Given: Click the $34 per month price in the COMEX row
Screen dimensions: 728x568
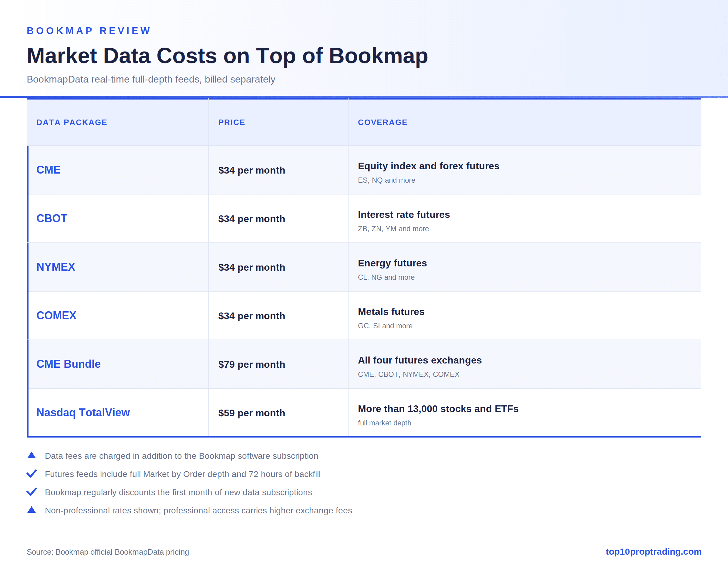Looking at the screenshot, I should (x=252, y=316).
